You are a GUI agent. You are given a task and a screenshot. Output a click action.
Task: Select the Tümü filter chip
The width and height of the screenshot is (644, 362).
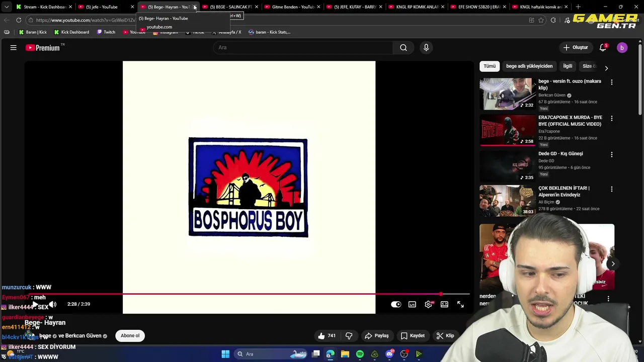[x=490, y=66]
